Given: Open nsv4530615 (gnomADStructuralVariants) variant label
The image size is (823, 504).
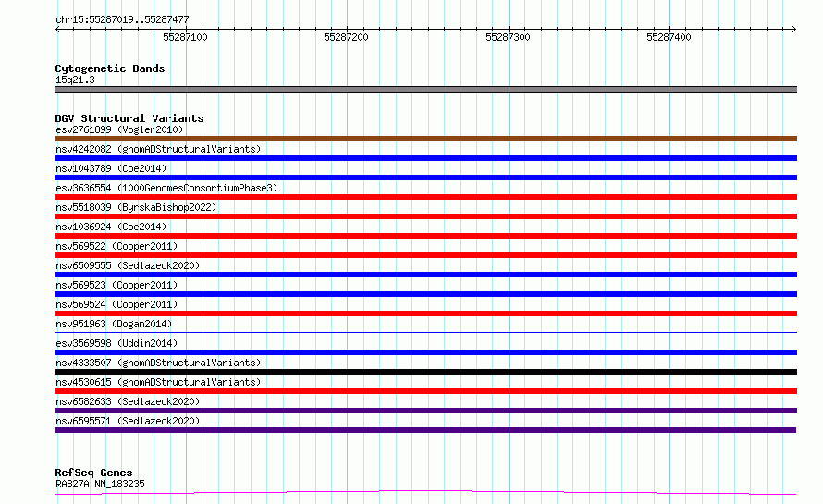Looking at the screenshot, I should 158,382.
